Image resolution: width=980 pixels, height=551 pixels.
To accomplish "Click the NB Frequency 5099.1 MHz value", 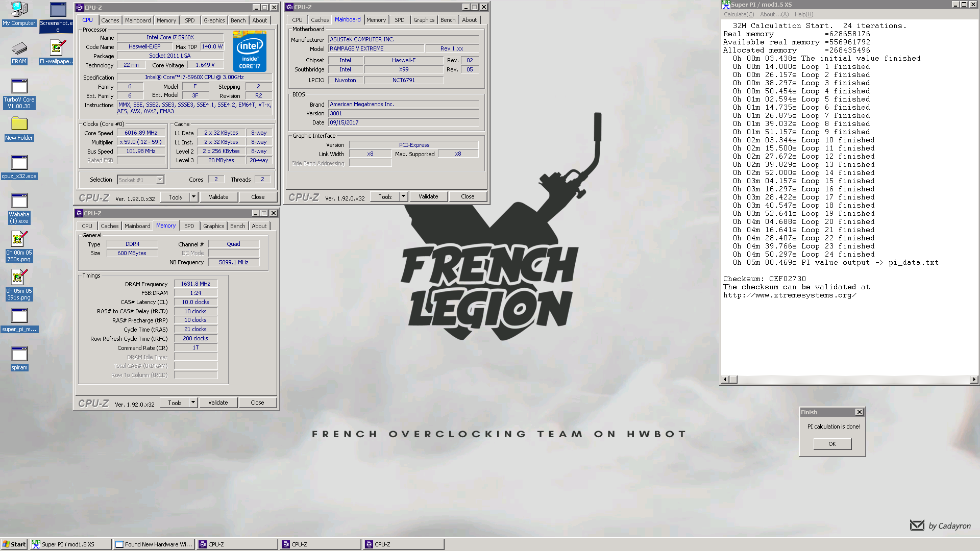I will point(234,262).
